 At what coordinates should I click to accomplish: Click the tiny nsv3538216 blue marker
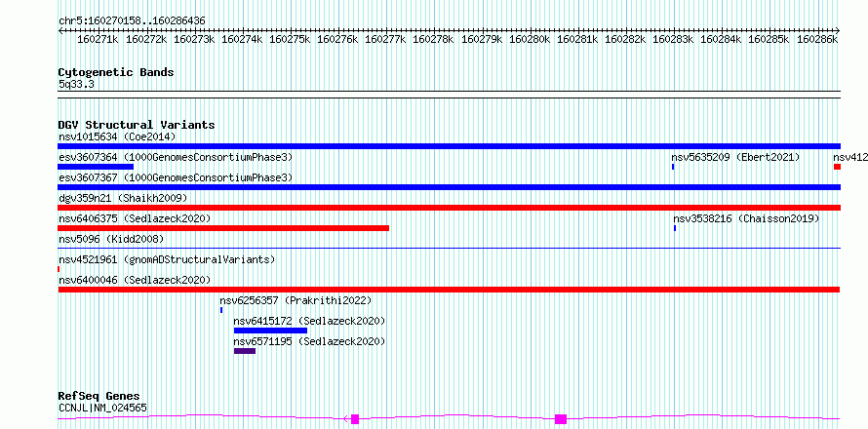pyautogui.click(x=675, y=228)
